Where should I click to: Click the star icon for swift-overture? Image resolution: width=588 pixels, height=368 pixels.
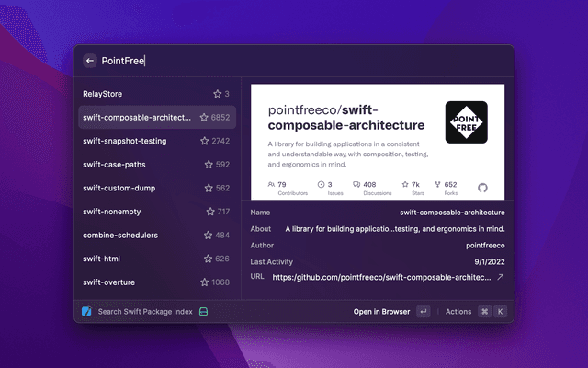click(x=204, y=282)
